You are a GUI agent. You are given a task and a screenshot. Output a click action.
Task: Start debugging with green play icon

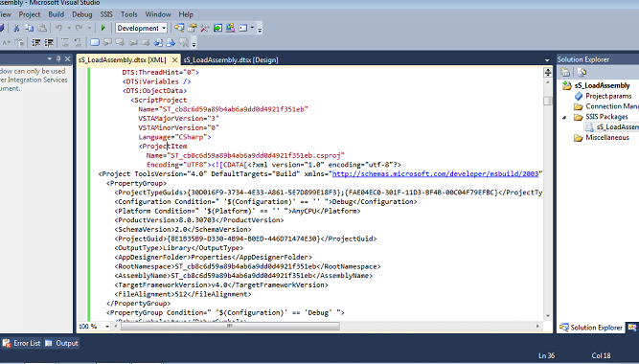click(103, 28)
